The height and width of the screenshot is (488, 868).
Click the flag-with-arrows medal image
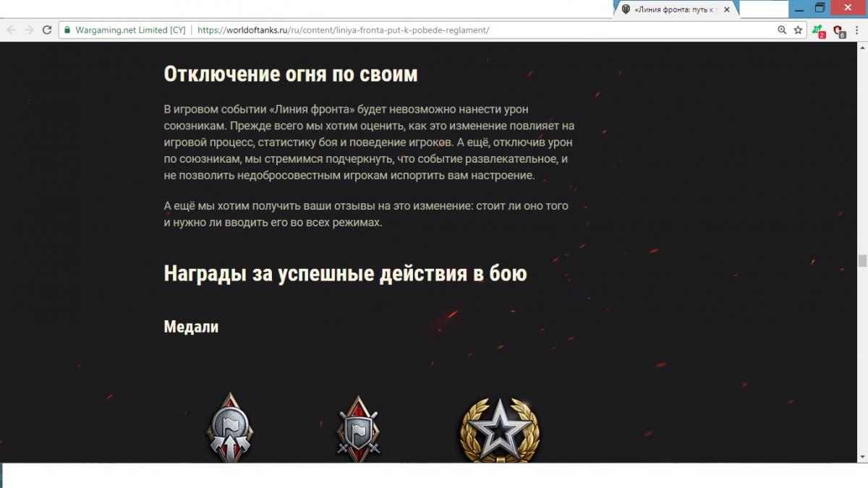231,428
